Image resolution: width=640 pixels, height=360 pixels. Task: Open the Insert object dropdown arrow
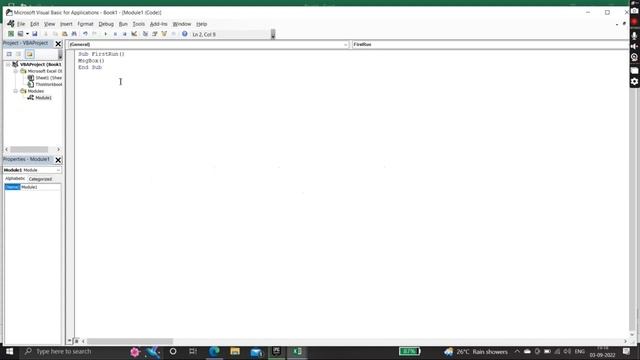click(27, 34)
